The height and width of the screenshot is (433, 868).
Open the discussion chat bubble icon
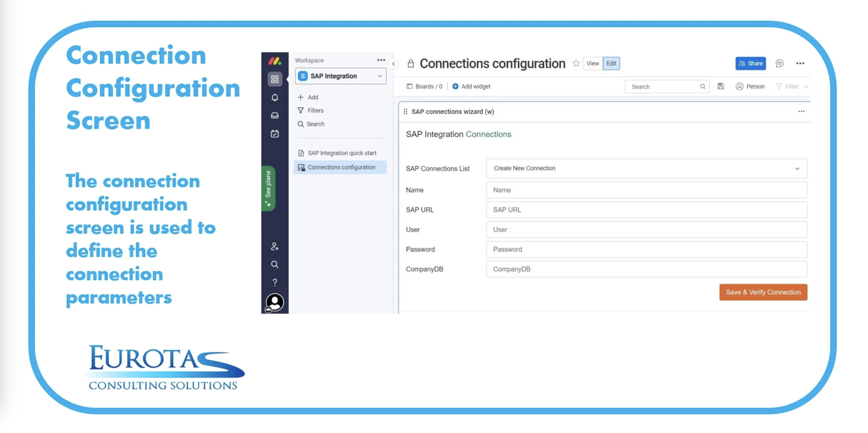[x=779, y=63]
